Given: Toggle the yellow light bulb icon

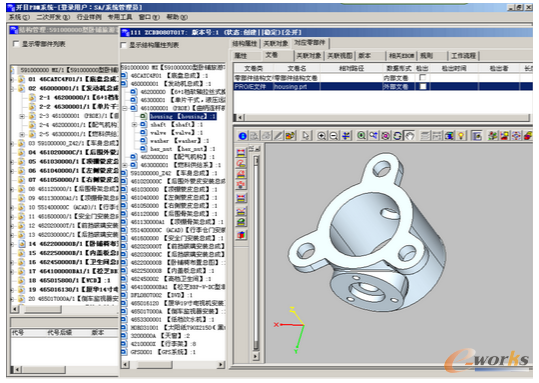Looking at the screenshot, I should [x=461, y=136].
